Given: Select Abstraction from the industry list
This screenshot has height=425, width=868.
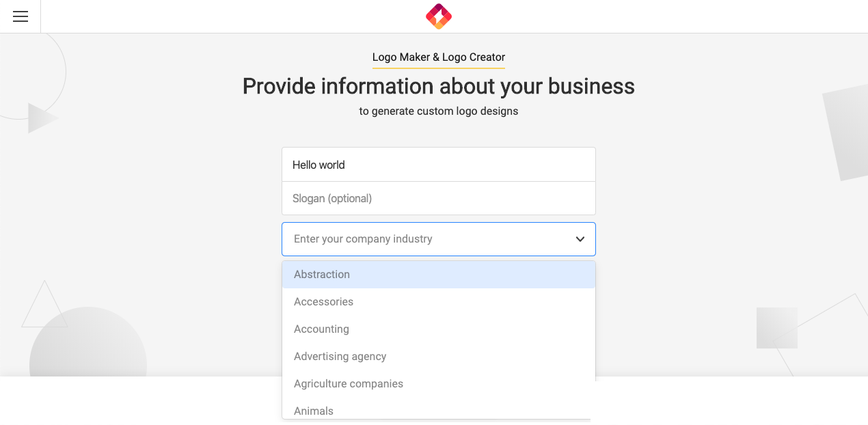Looking at the screenshot, I should [x=439, y=275].
